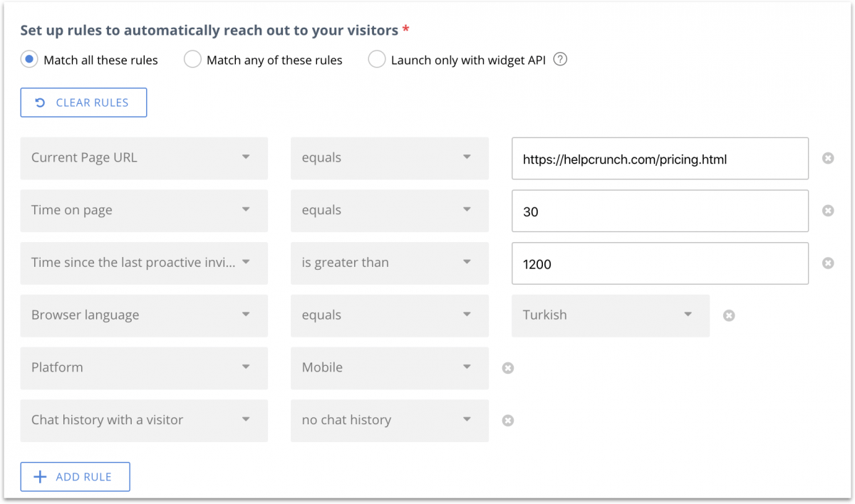Image resolution: width=855 pixels, height=504 pixels.
Task: Change the Mobile platform selection
Action: click(468, 368)
